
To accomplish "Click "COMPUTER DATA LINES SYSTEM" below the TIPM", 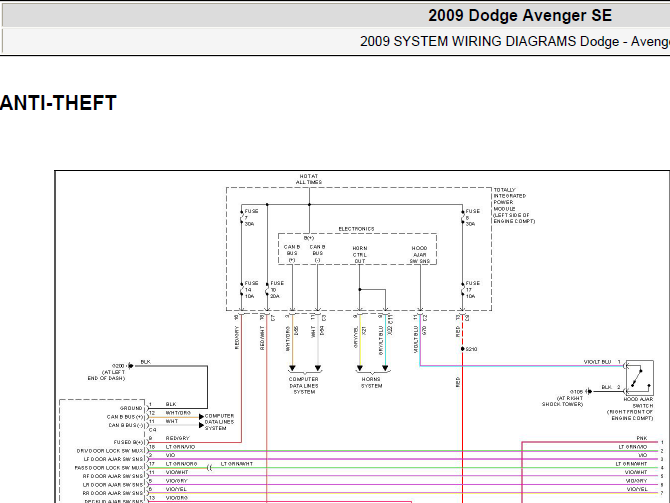I will point(304,385).
